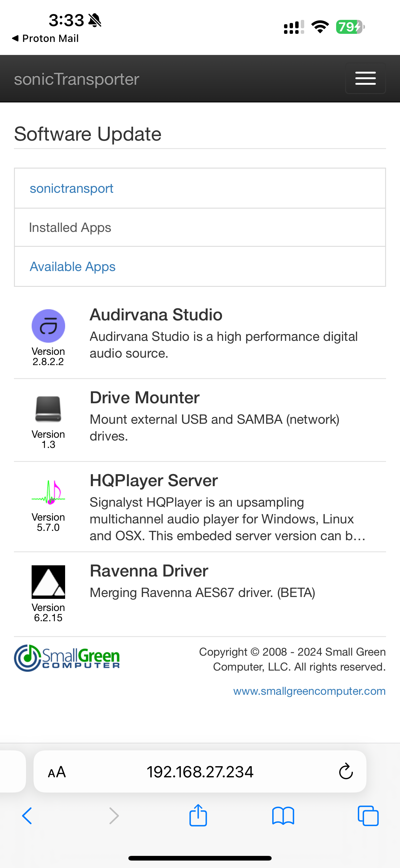Screen dimensions: 400x868
Task: Select the Installed Apps tab
Action: (70, 228)
